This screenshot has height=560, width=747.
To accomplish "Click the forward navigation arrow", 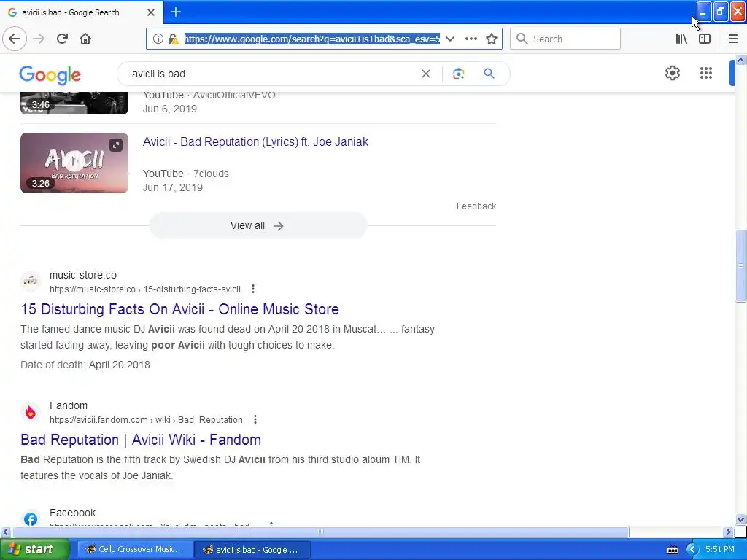I will coord(39,39).
